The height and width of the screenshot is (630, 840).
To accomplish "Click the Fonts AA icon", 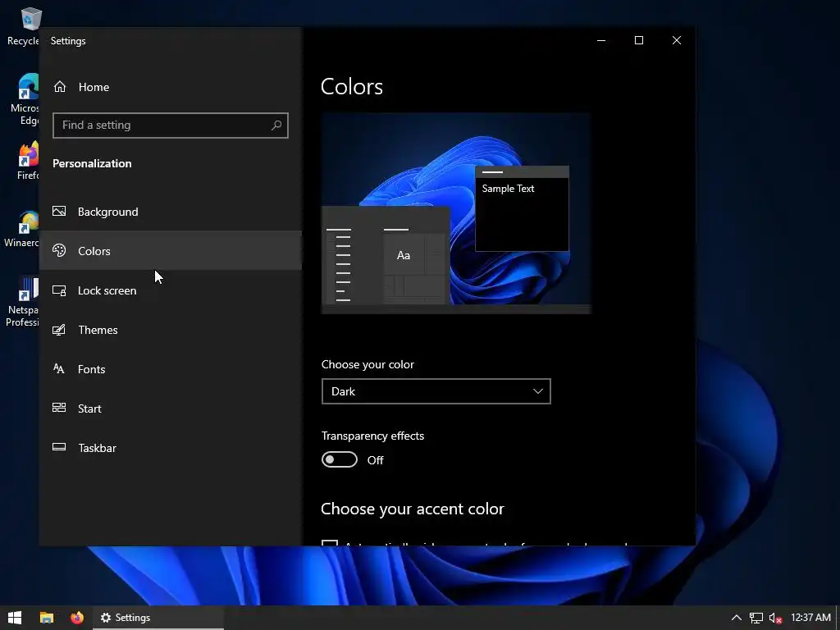I will click(x=59, y=368).
